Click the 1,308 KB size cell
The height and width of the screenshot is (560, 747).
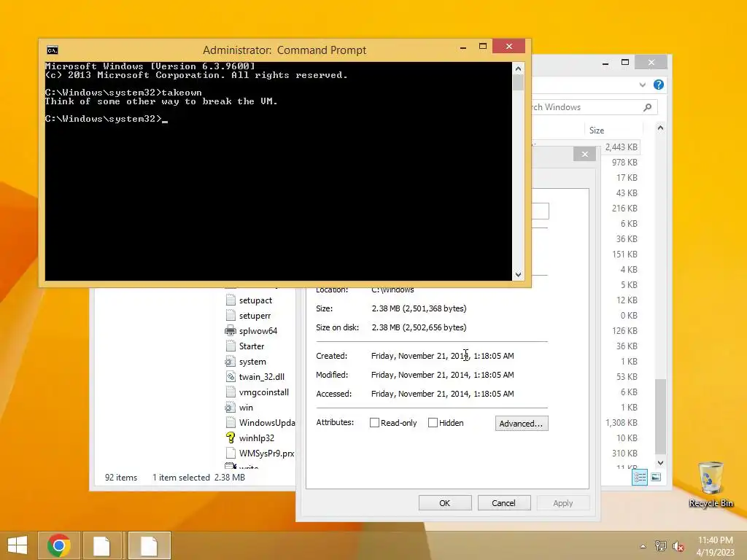pos(622,422)
